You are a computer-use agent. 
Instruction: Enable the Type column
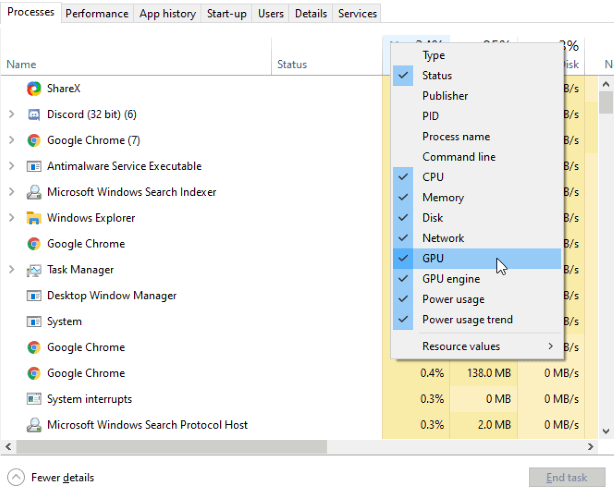click(x=477, y=55)
